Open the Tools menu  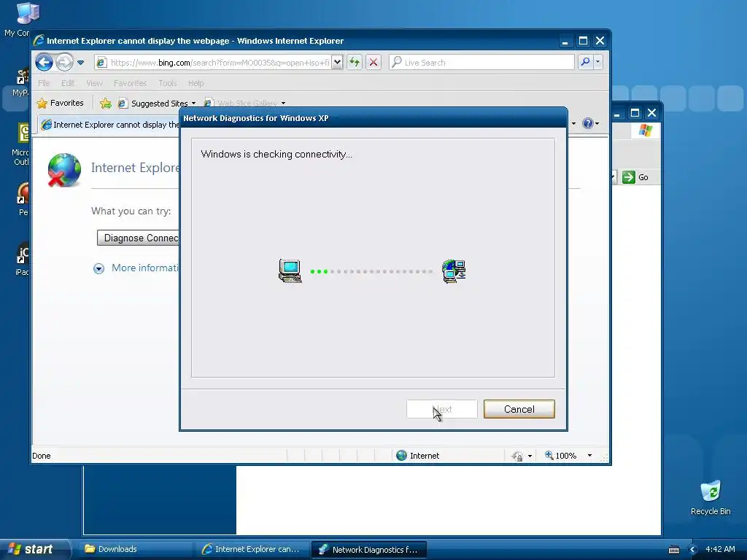click(167, 83)
